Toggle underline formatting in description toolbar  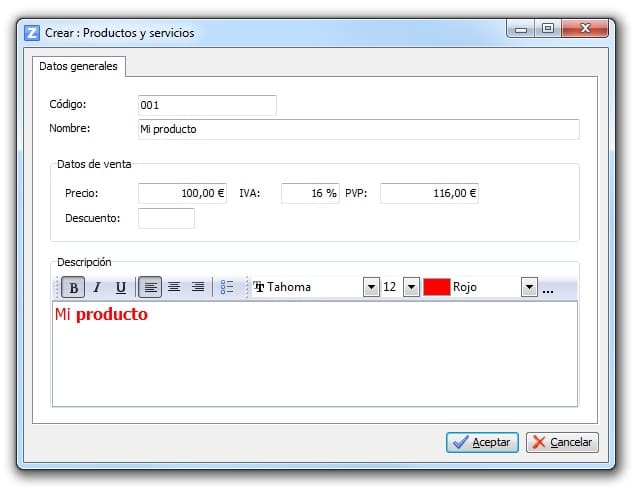coord(121,287)
